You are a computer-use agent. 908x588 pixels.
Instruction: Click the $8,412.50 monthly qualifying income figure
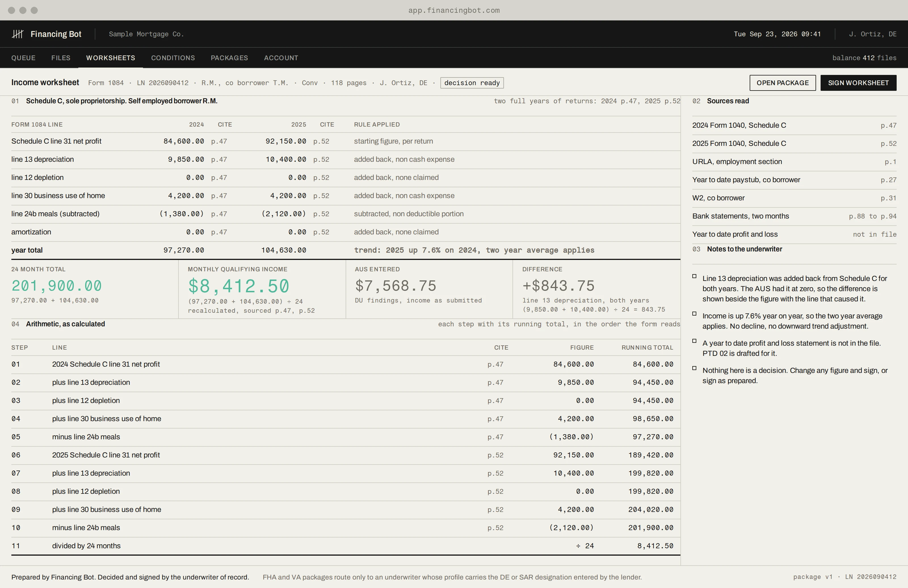point(239,286)
